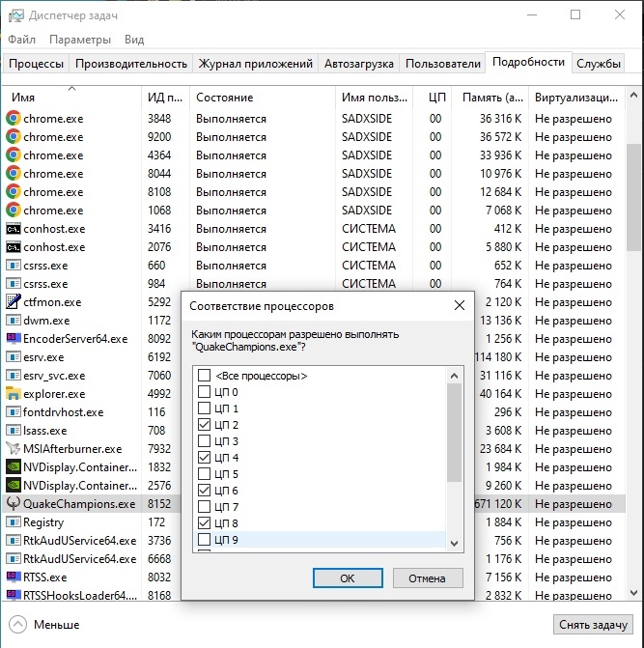
Task: Click the Task Manager title bar icon
Action: pos(16,15)
